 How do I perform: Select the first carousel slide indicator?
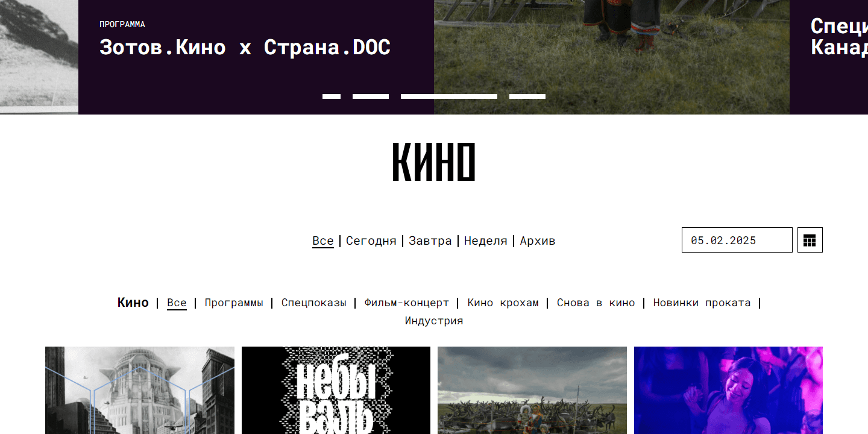coord(332,96)
